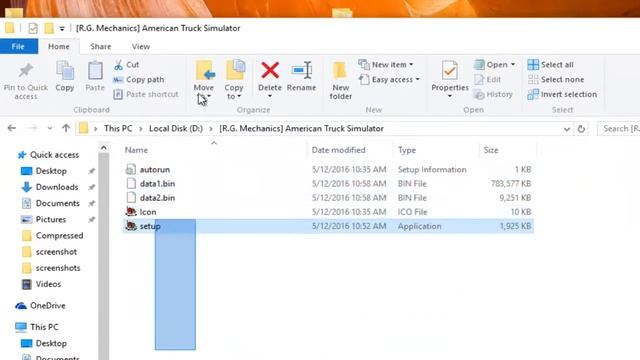Click Local Disk (D:) in address bar
This screenshot has height=360, width=640.
176,129
